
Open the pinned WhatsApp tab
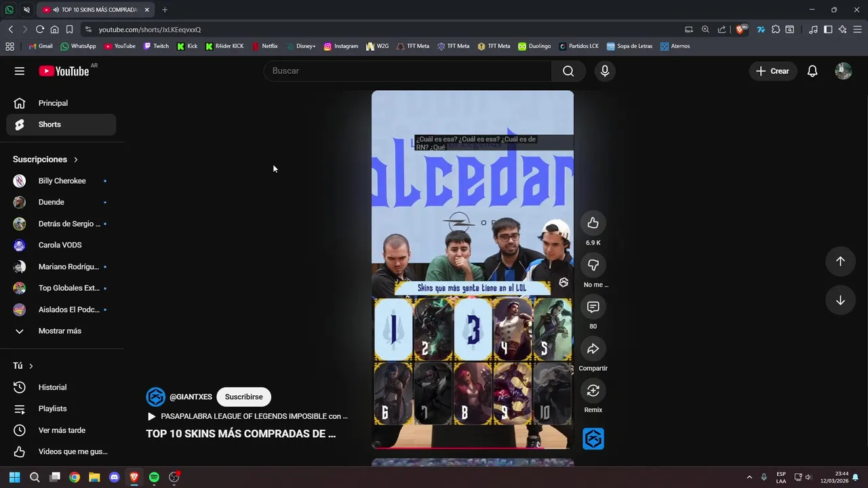point(9,9)
